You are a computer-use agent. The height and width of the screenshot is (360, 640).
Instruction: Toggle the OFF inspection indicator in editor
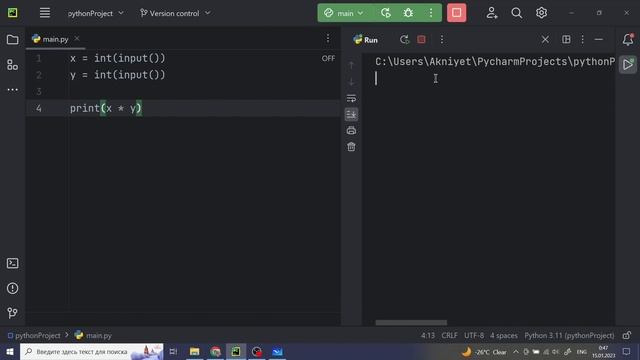point(328,58)
